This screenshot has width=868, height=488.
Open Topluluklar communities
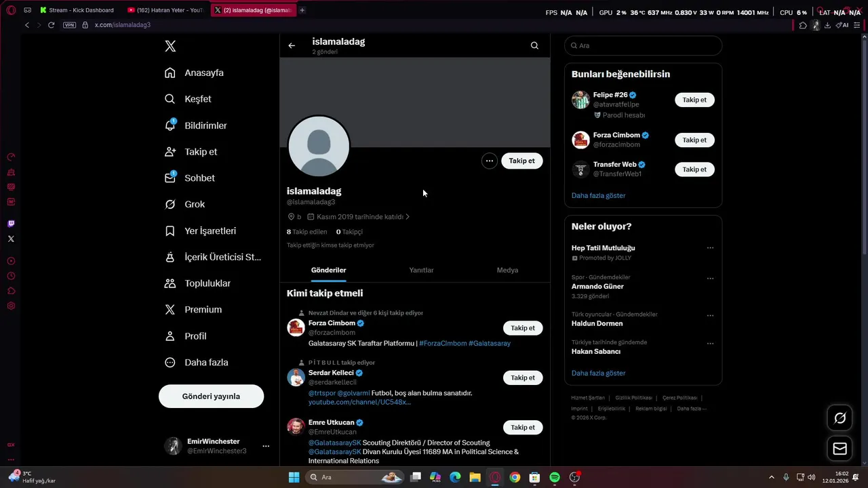click(x=197, y=283)
